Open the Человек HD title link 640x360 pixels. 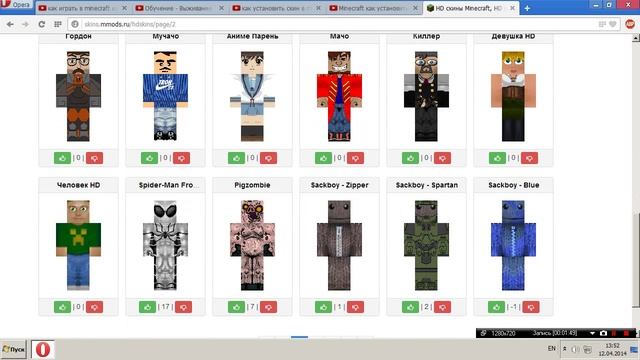click(78, 185)
